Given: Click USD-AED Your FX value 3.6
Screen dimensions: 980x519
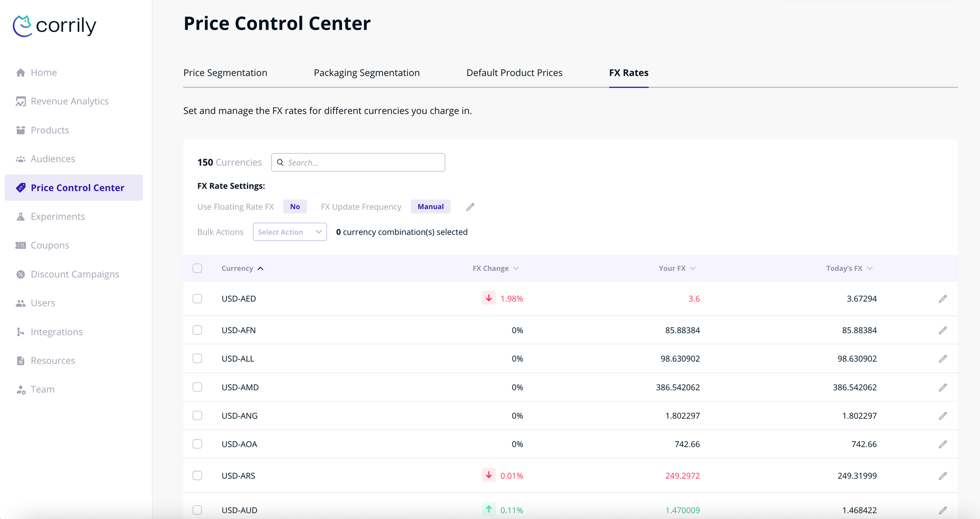Looking at the screenshot, I should coord(694,299).
